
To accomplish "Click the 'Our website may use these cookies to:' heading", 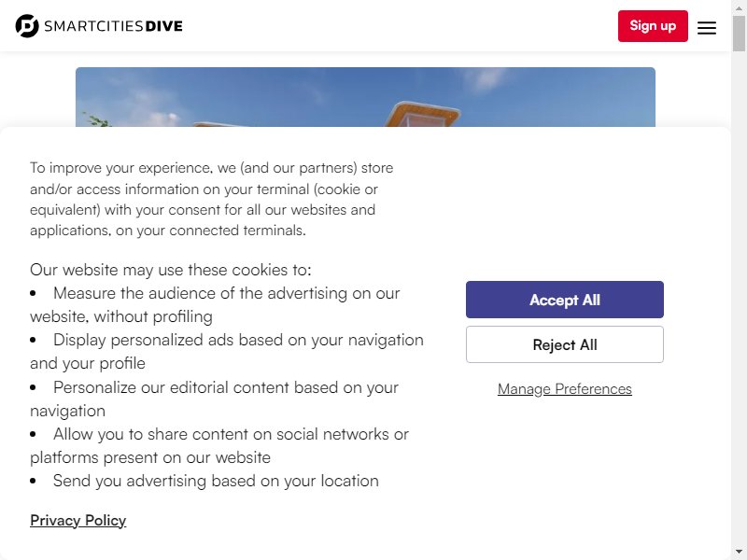I will click(x=171, y=270).
